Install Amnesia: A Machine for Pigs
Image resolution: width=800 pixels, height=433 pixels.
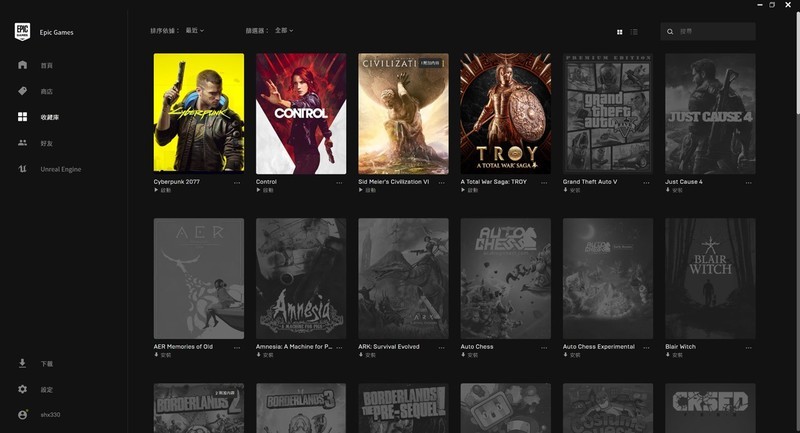(x=265, y=355)
